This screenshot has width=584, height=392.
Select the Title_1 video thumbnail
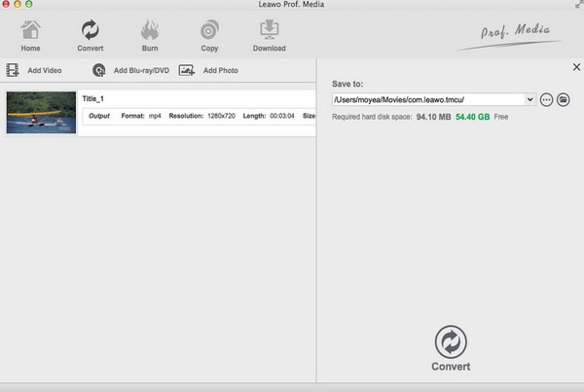[41, 113]
